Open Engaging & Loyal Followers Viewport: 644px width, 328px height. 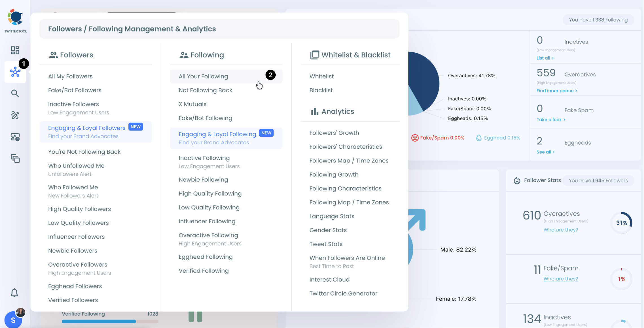point(96,132)
